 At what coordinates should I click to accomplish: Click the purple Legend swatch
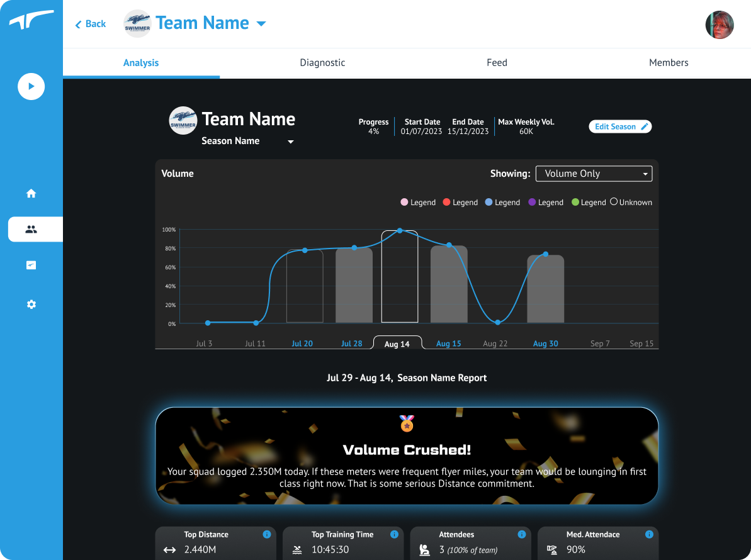click(x=532, y=202)
